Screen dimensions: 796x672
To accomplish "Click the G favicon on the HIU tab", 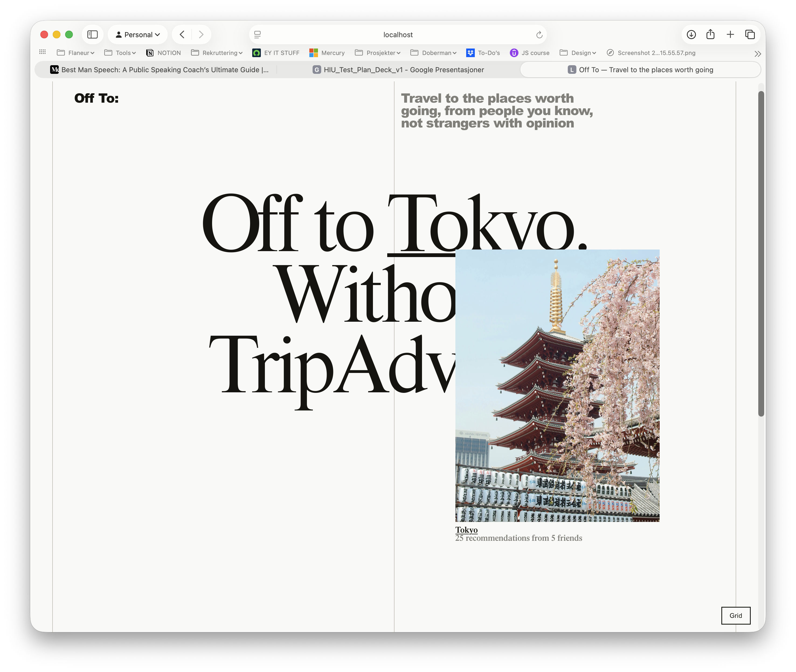I will point(317,70).
